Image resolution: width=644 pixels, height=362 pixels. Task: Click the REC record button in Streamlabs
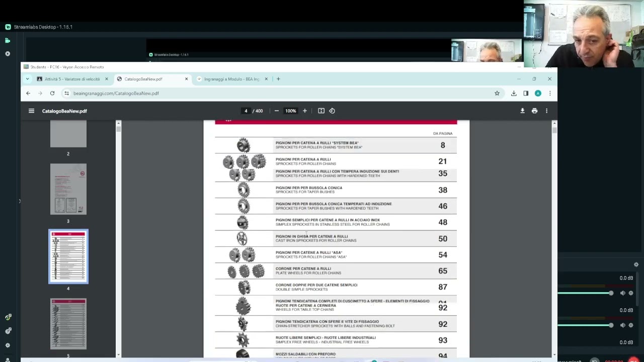coord(634,360)
